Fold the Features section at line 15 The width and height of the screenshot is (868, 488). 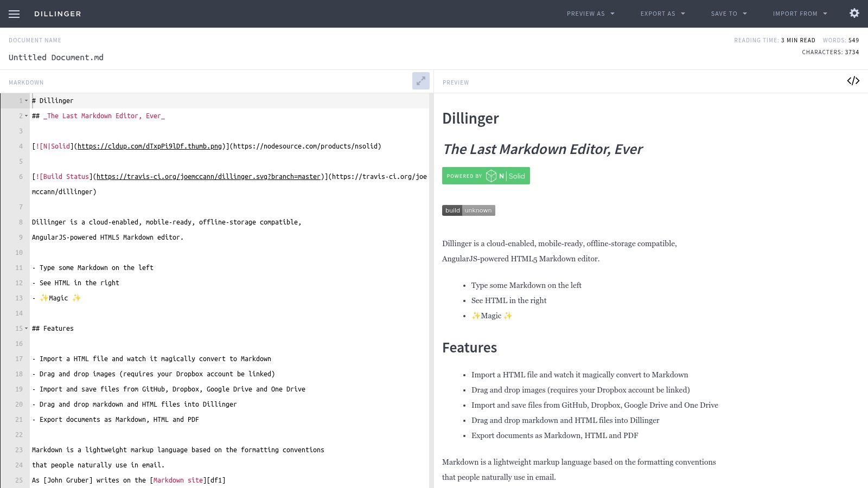click(26, 329)
